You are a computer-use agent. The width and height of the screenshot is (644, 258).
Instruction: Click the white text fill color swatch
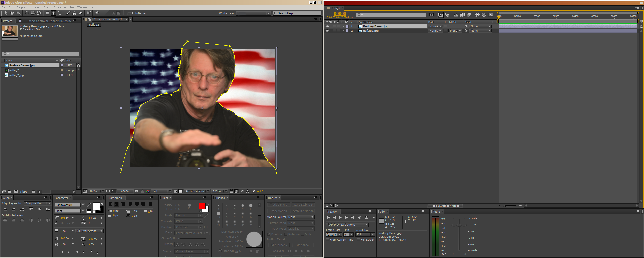tap(96, 206)
